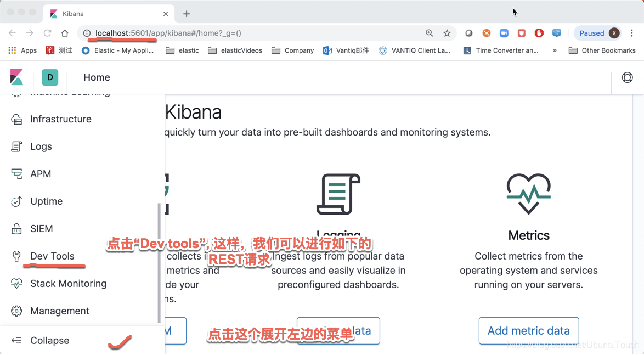Select the Kibana browser tab

(x=109, y=14)
